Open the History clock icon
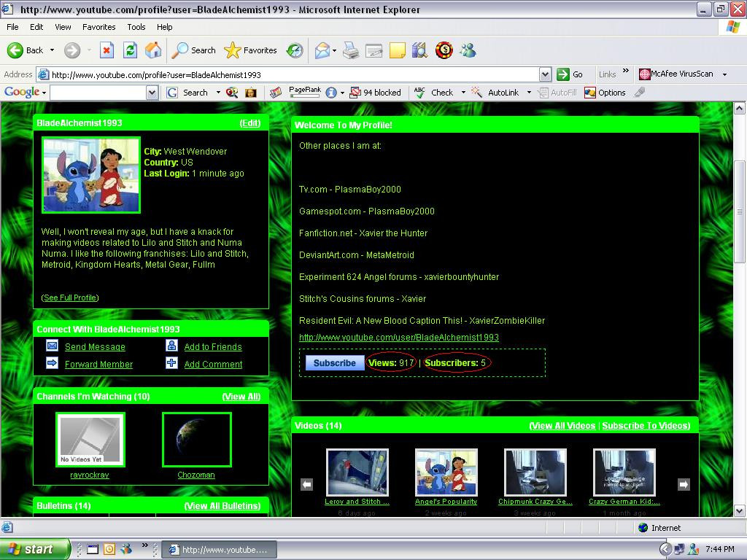The image size is (747, 560). [295, 50]
